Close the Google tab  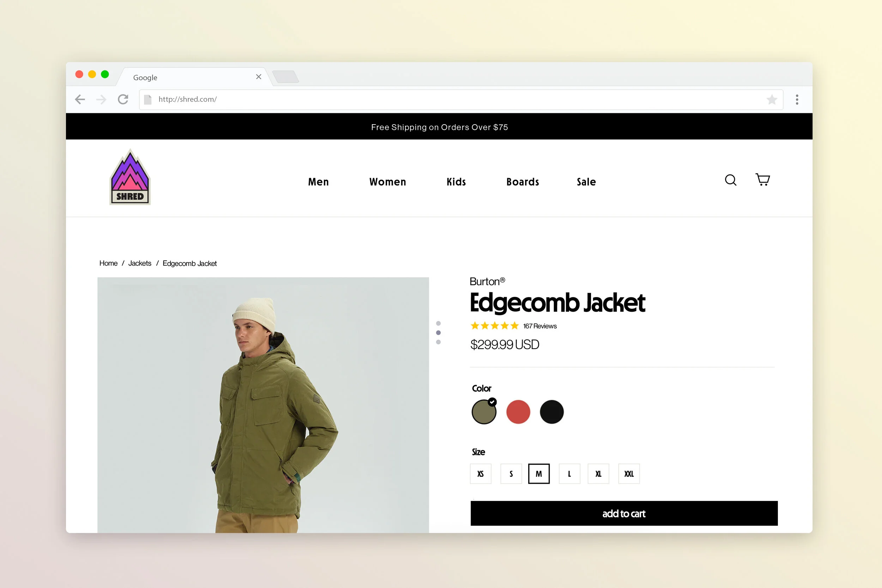click(259, 77)
